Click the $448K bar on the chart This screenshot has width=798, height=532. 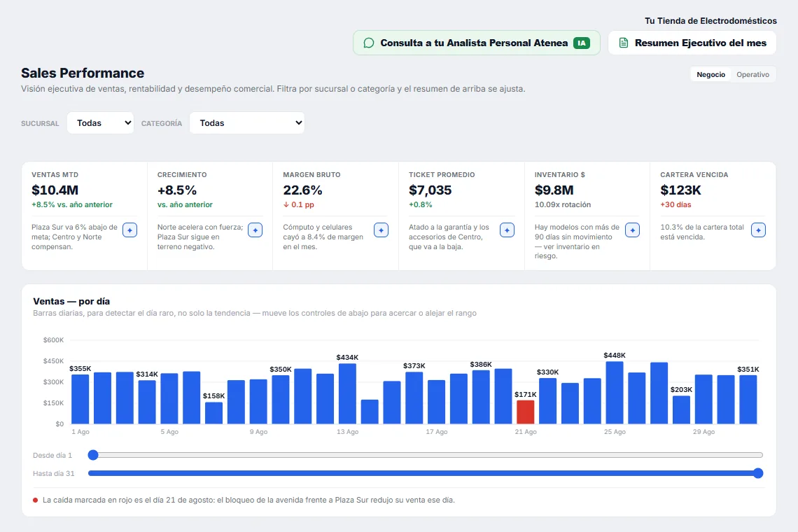click(615, 393)
